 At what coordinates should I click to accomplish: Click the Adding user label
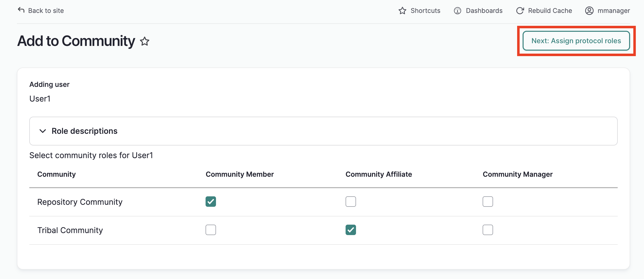49,84
